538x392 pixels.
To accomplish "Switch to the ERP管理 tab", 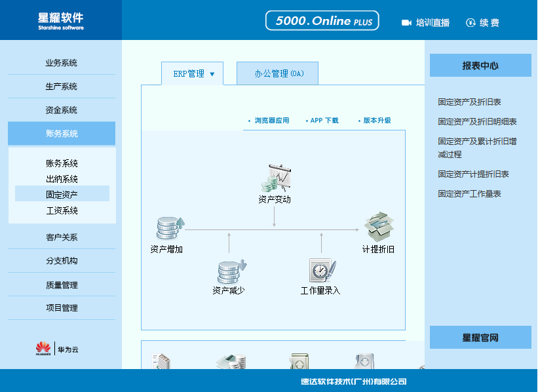I will (193, 73).
